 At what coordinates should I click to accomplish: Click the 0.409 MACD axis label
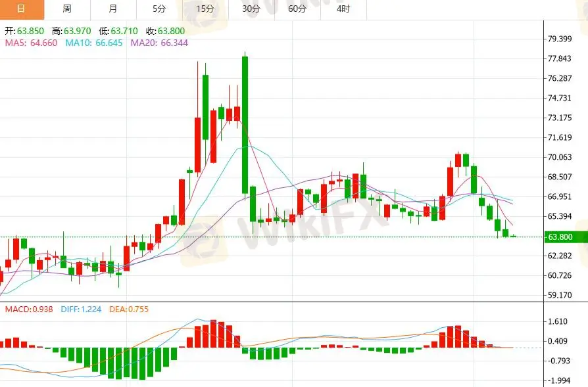pyautogui.click(x=558, y=341)
